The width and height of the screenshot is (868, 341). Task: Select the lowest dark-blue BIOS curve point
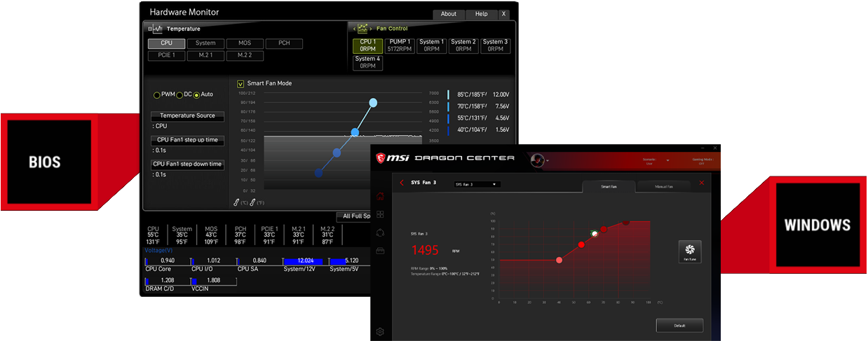click(319, 173)
